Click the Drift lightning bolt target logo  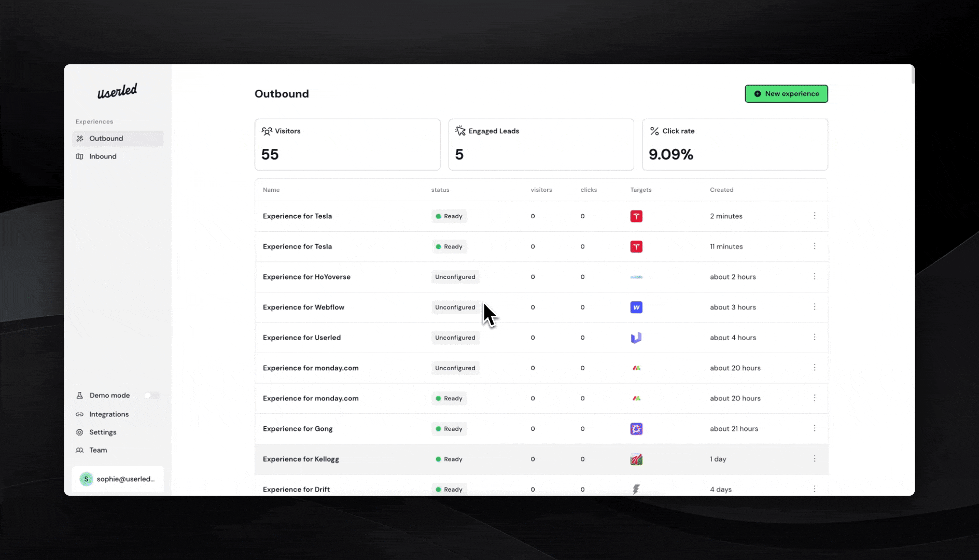[x=636, y=489]
